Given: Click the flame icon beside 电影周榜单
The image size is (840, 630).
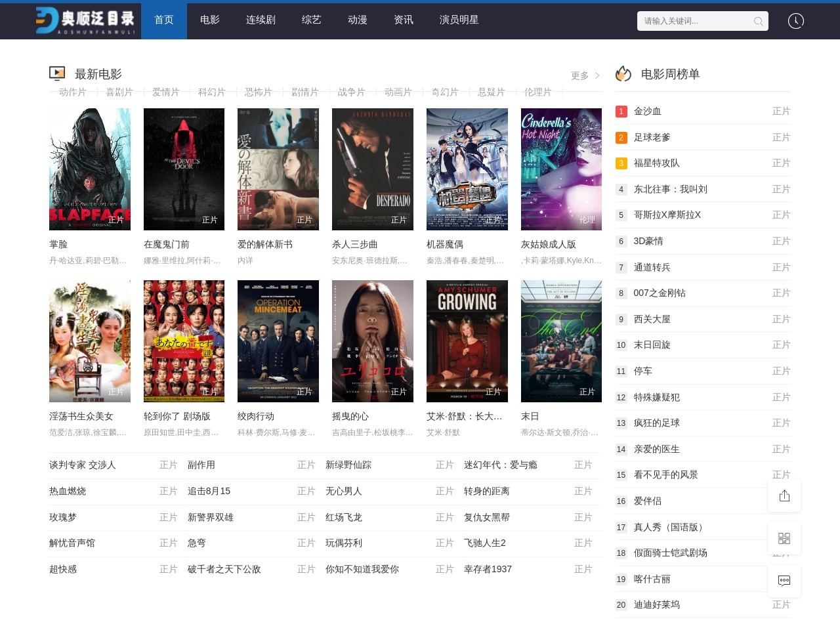Looking at the screenshot, I should pos(623,74).
